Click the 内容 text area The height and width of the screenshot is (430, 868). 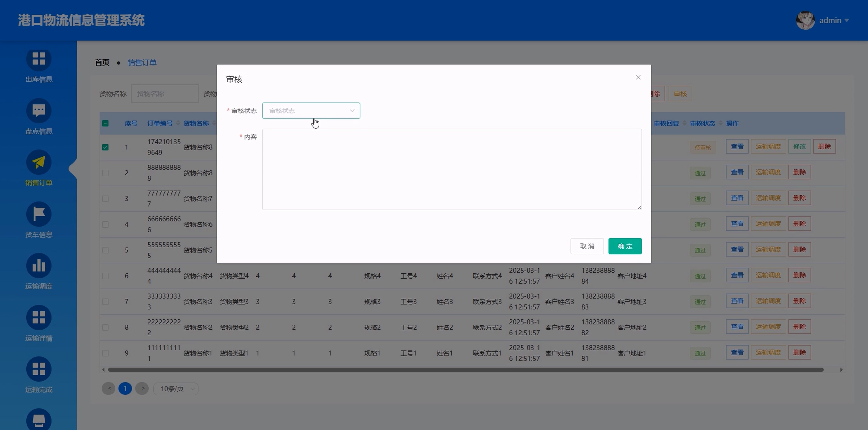pyautogui.click(x=452, y=169)
